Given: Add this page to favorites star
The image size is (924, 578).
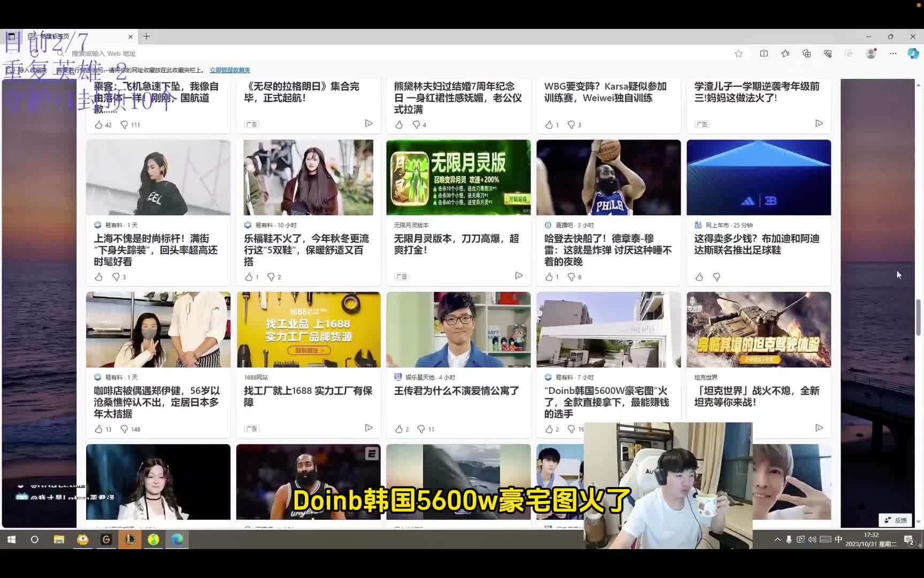Looking at the screenshot, I should coord(738,54).
